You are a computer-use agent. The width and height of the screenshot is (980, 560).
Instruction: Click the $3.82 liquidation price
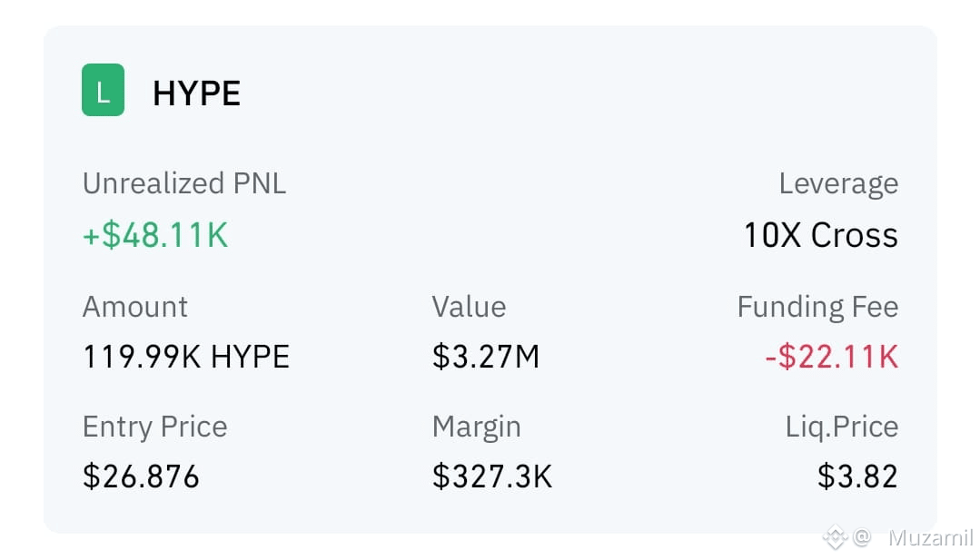[857, 476]
